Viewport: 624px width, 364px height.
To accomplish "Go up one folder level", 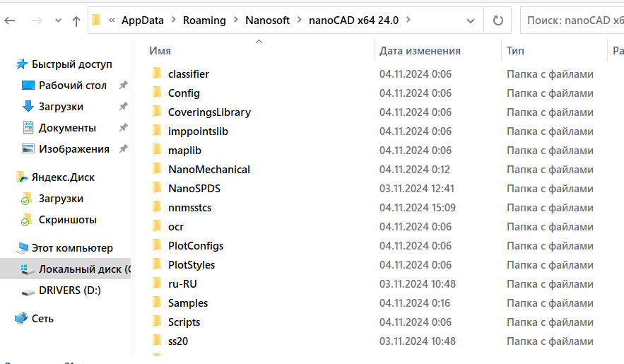I will point(76,20).
